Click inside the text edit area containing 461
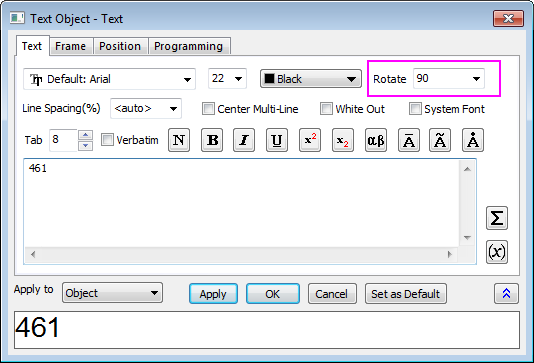Screen dimensions: 534x363 (241, 203)
